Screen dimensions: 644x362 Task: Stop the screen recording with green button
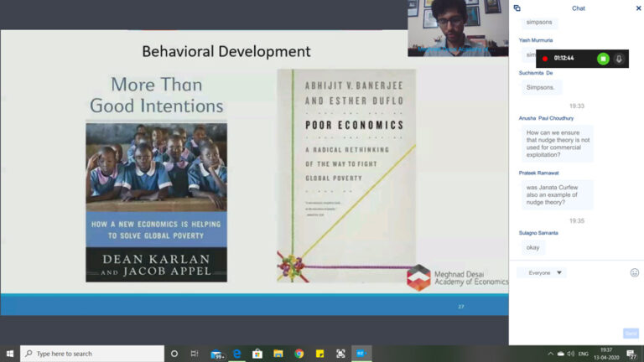click(602, 59)
